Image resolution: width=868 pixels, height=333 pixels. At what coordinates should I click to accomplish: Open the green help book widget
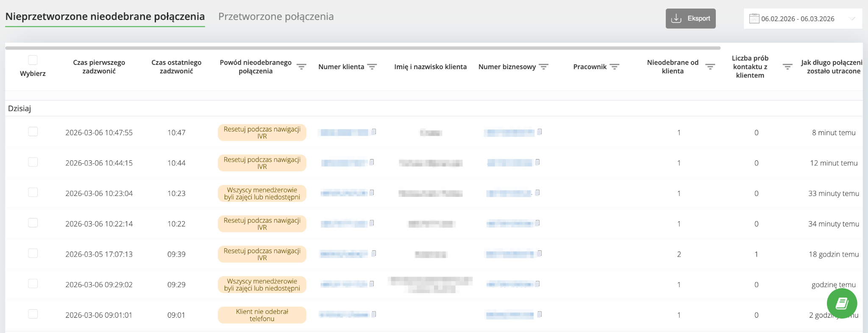point(842,303)
